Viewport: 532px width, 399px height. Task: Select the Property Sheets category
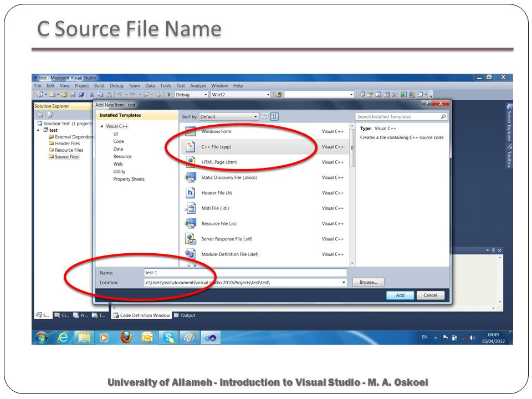tap(129, 179)
